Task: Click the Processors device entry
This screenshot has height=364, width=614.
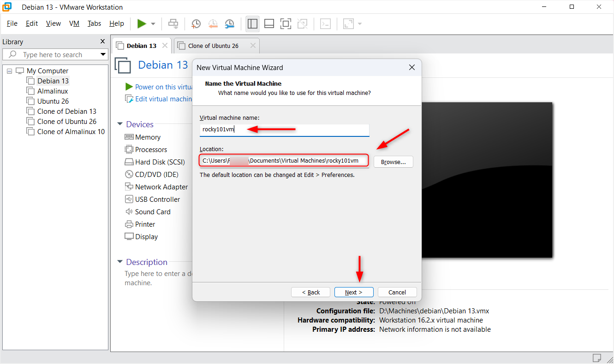Action: pos(146,150)
